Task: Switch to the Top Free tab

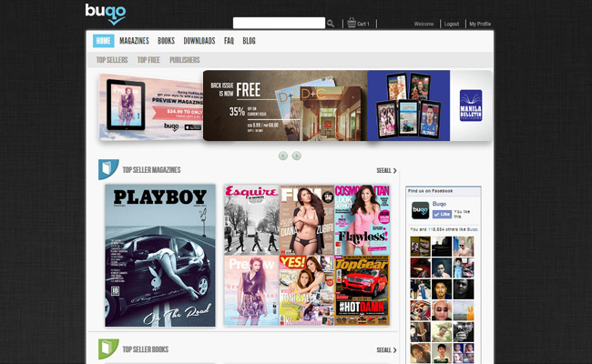Action: [148, 60]
